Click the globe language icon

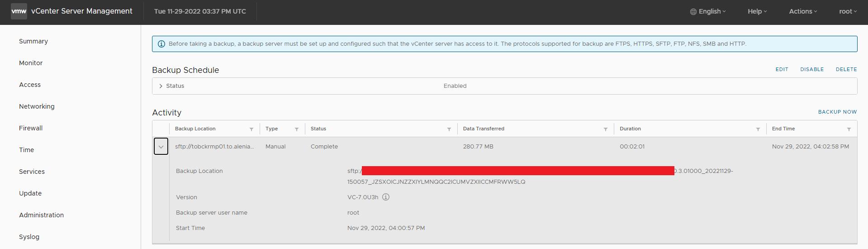693,11
